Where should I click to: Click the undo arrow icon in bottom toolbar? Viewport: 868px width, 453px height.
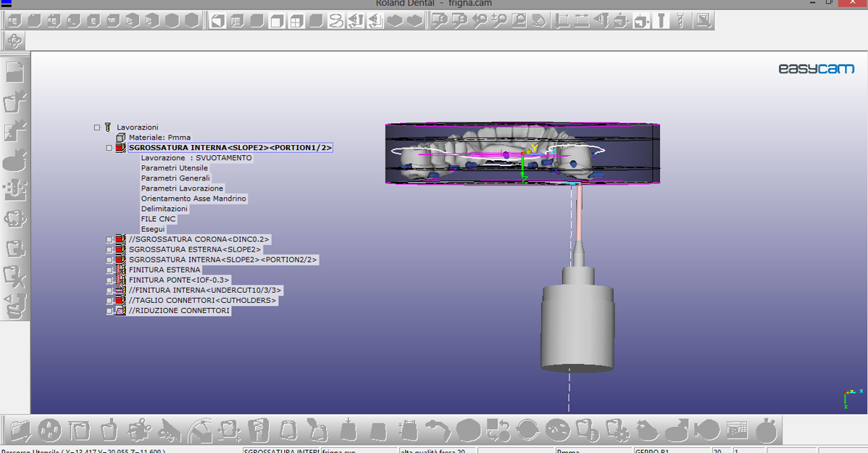[437, 431]
